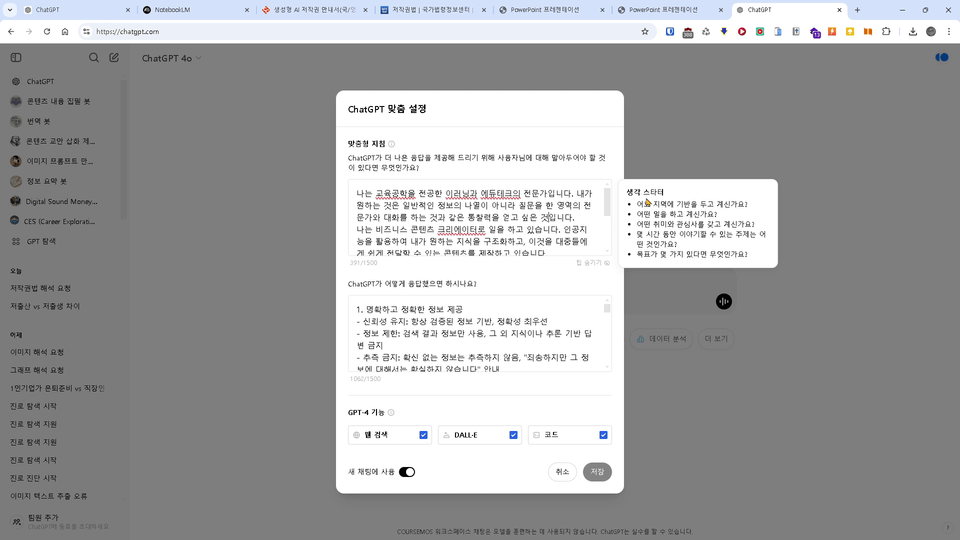960x540 pixels.
Task: Click the 데이터 분석 suggestion chip
Action: [661, 339]
